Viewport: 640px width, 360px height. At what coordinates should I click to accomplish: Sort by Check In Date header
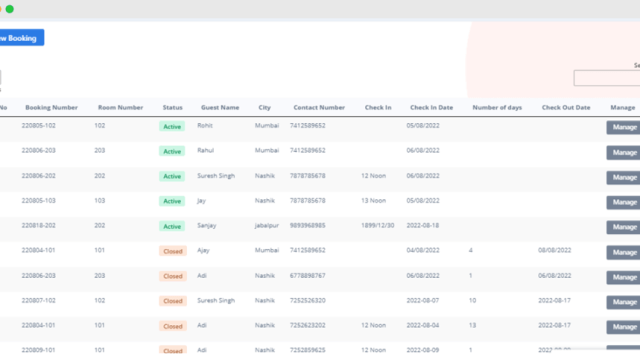coord(431,107)
